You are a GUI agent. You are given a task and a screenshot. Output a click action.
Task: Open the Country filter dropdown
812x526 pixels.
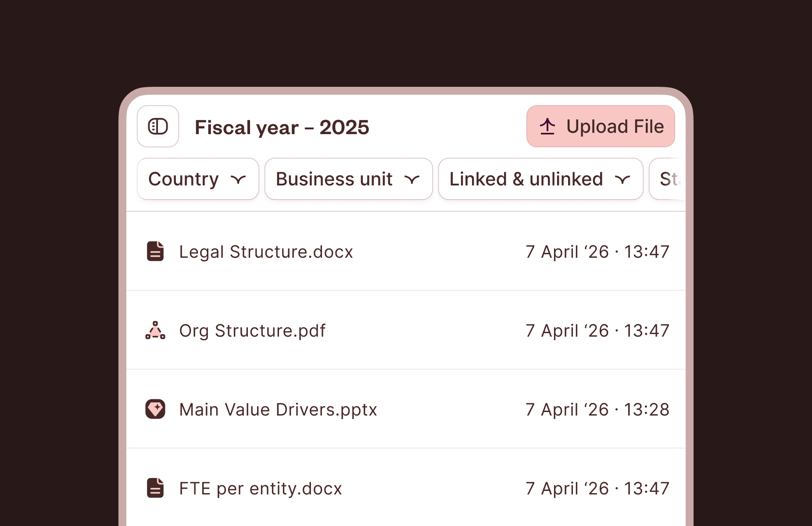pos(198,179)
